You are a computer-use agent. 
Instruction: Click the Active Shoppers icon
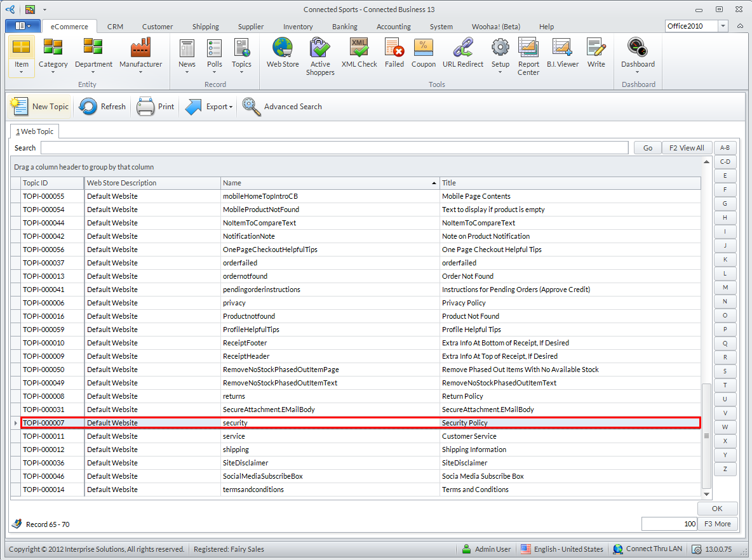320,56
